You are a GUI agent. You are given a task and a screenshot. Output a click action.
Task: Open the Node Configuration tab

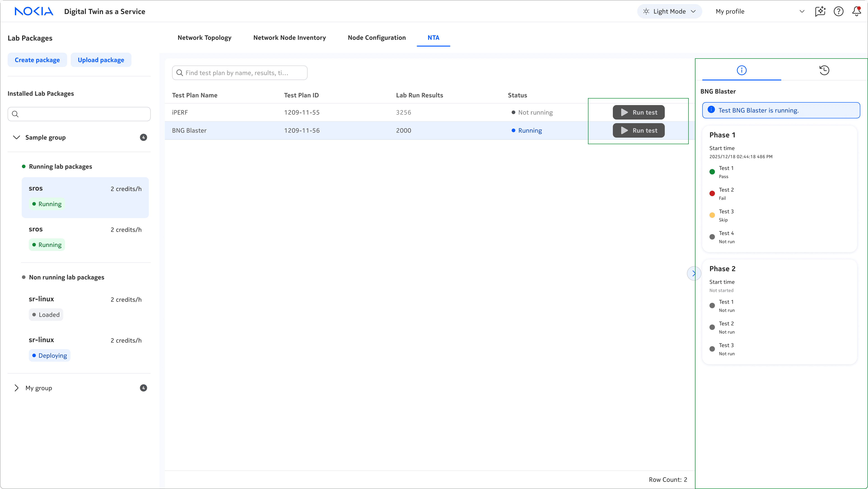(x=376, y=38)
